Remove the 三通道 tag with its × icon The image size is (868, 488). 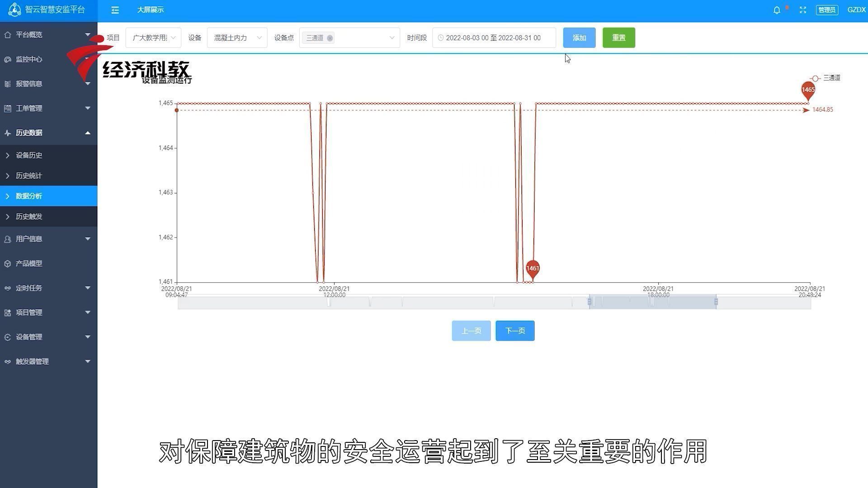coord(330,38)
